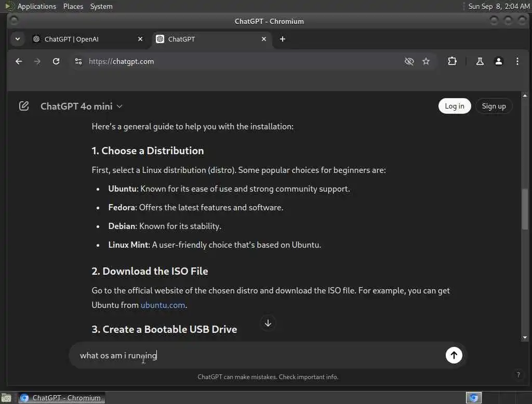Open the Extensions puzzle icon
The width and height of the screenshot is (532, 404).
coord(452,61)
